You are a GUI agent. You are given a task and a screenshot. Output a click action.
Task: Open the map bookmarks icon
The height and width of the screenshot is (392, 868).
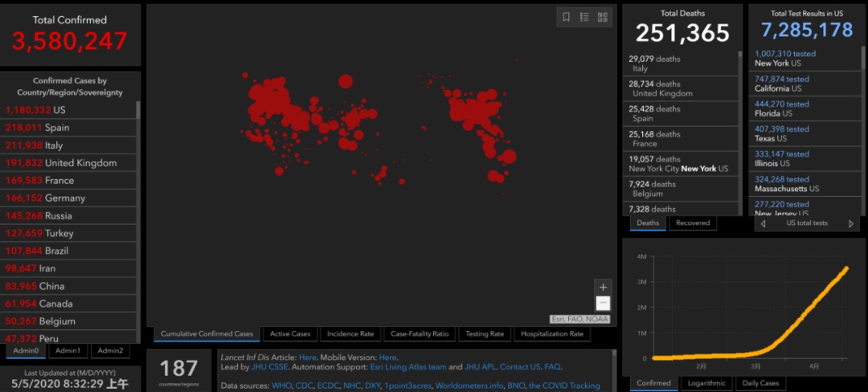567,17
